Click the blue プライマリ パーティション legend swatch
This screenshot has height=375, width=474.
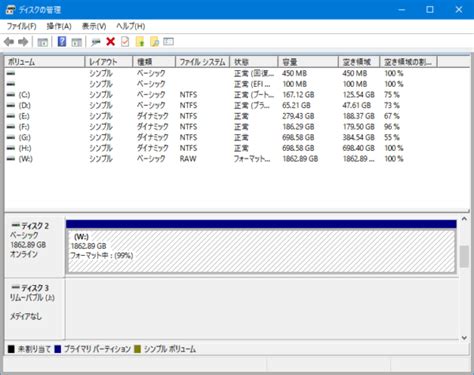(x=58, y=349)
